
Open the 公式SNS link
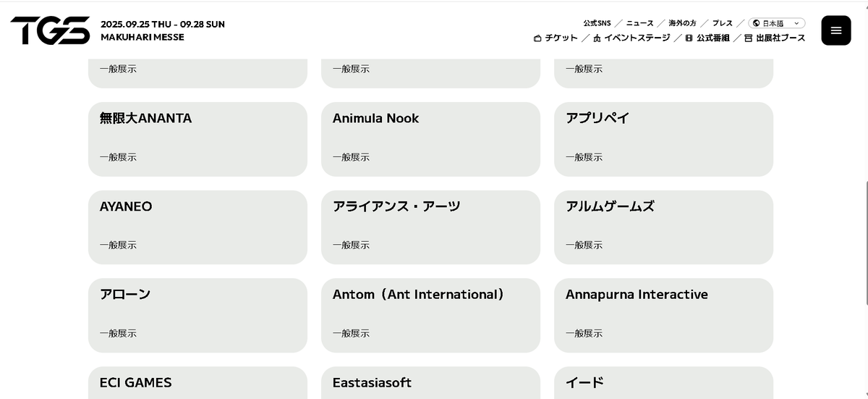tap(597, 23)
